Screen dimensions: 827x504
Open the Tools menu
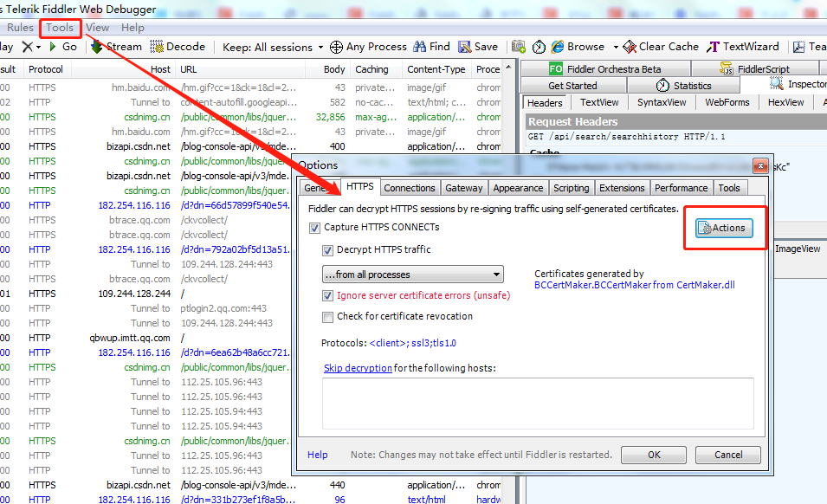(60, 28)
